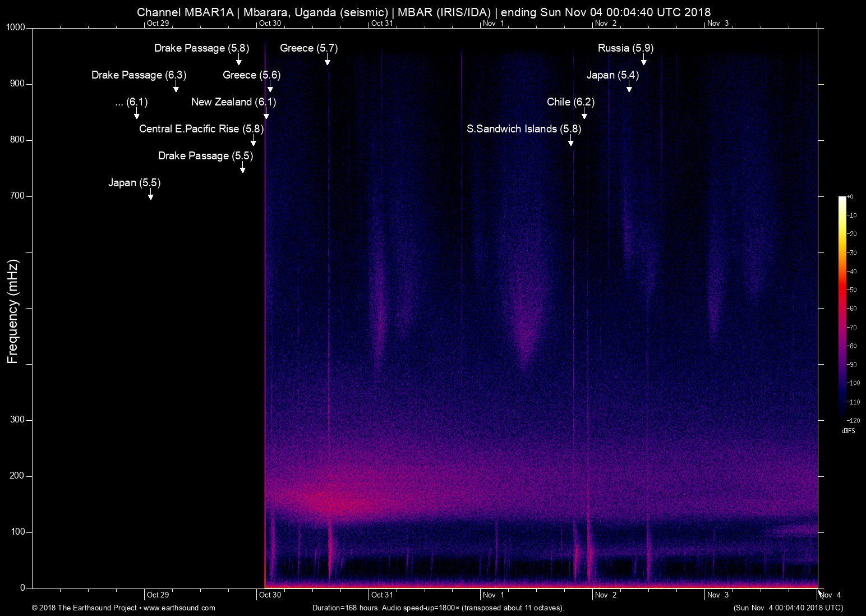Select the Chile (6.2) event marker

pos(571,102)
